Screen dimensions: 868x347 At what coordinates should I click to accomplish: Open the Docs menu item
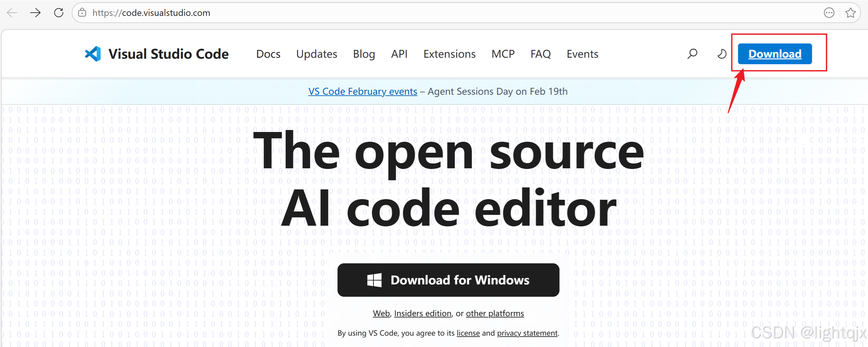click(x=268, y=54)
